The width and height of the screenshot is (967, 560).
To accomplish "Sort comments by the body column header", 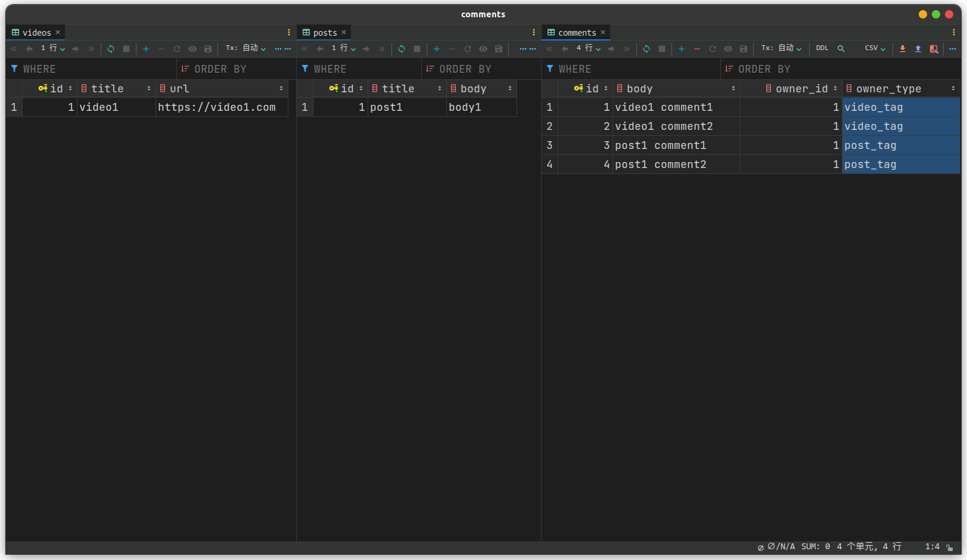I will click(676, 89).
